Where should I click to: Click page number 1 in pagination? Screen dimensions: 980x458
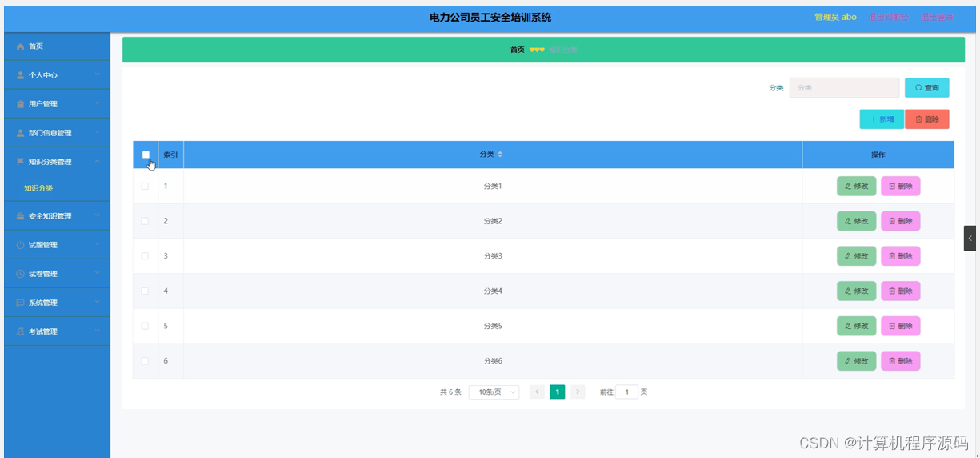click(x=558, y=392)
